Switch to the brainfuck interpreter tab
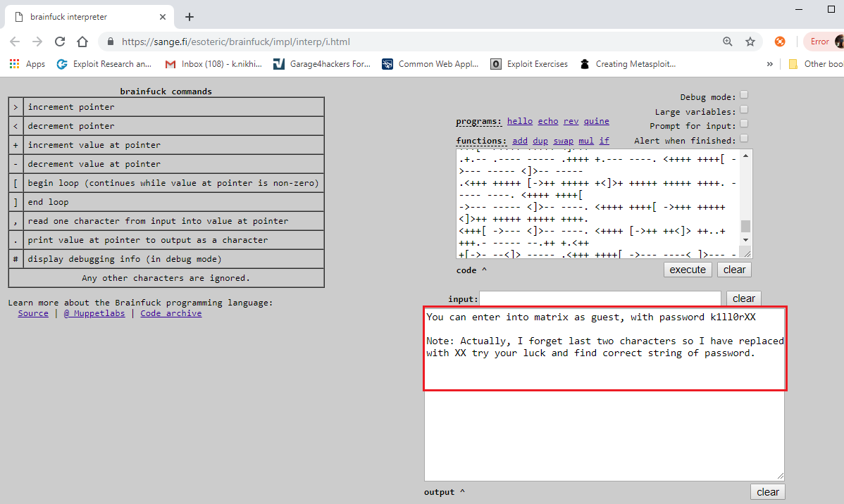 pos(86,17)
